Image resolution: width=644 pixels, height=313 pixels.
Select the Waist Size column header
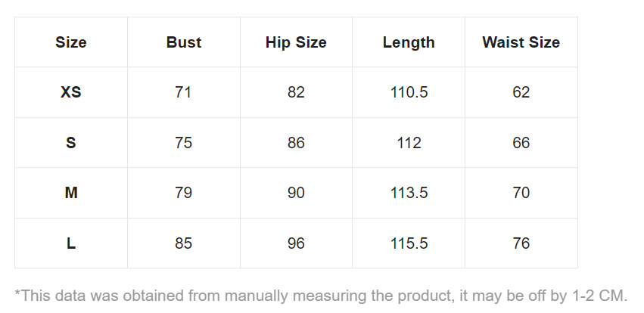(521, 42)
